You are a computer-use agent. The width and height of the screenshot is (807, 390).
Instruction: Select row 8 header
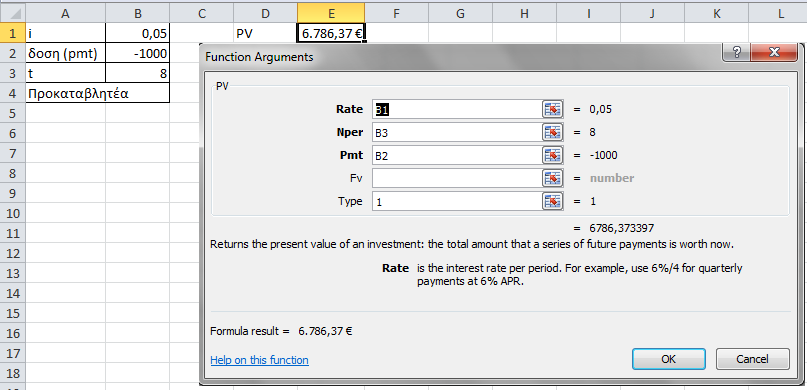[x=13, y=173]
